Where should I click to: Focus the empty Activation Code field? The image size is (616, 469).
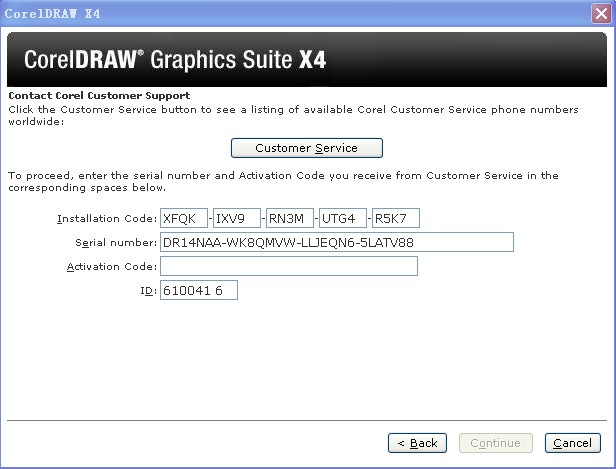point(288,266)
